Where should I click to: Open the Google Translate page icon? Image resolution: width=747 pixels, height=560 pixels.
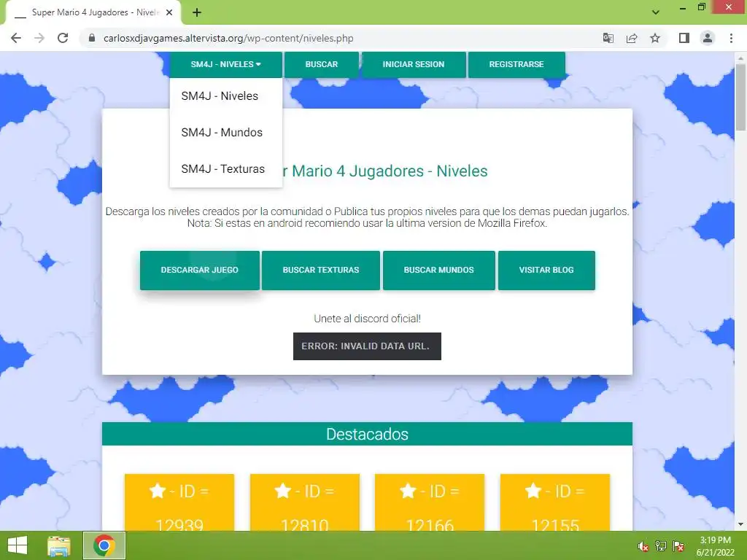608,38
